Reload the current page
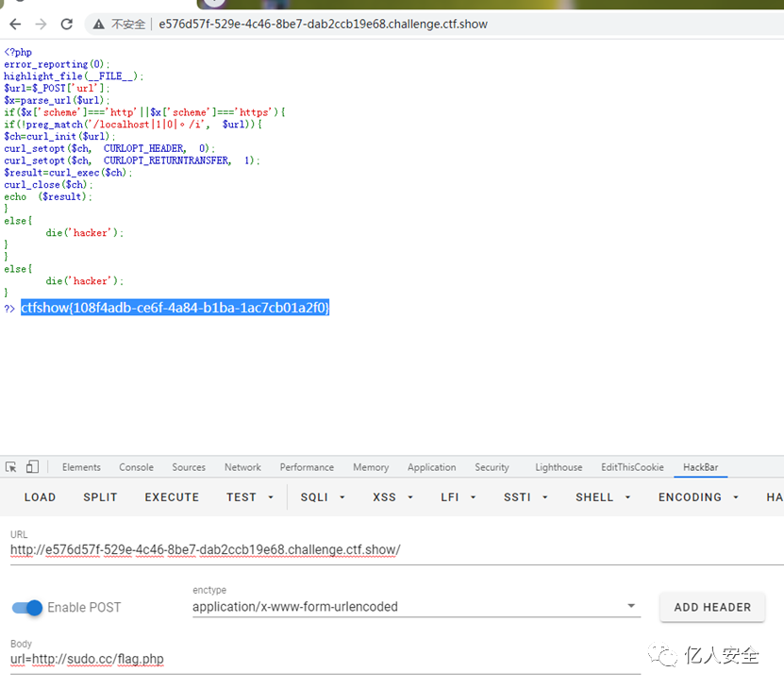 [66, 24]
